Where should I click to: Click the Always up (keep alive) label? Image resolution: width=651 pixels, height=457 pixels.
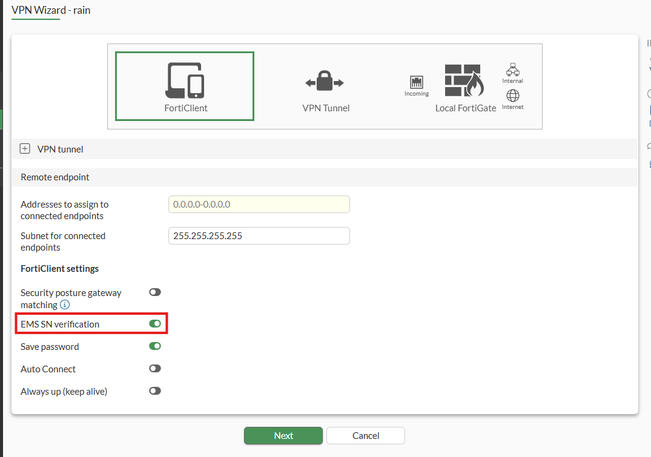64,391
